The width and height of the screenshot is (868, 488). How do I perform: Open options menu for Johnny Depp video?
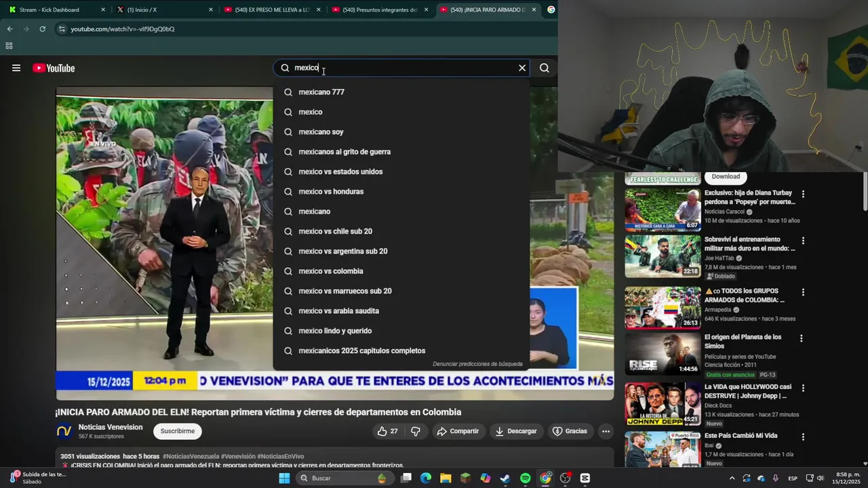coord(803,388)
